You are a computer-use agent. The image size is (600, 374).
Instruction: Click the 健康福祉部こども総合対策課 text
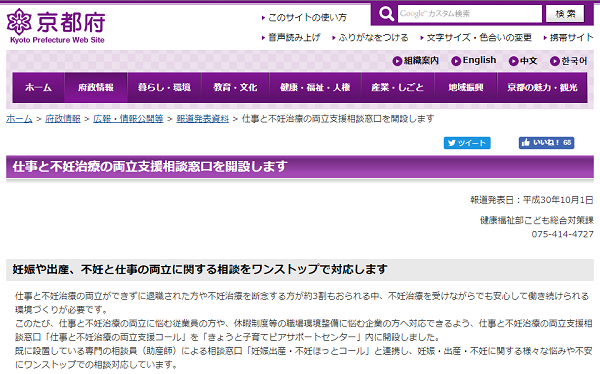pyautogui.click(x=537, y=220)
